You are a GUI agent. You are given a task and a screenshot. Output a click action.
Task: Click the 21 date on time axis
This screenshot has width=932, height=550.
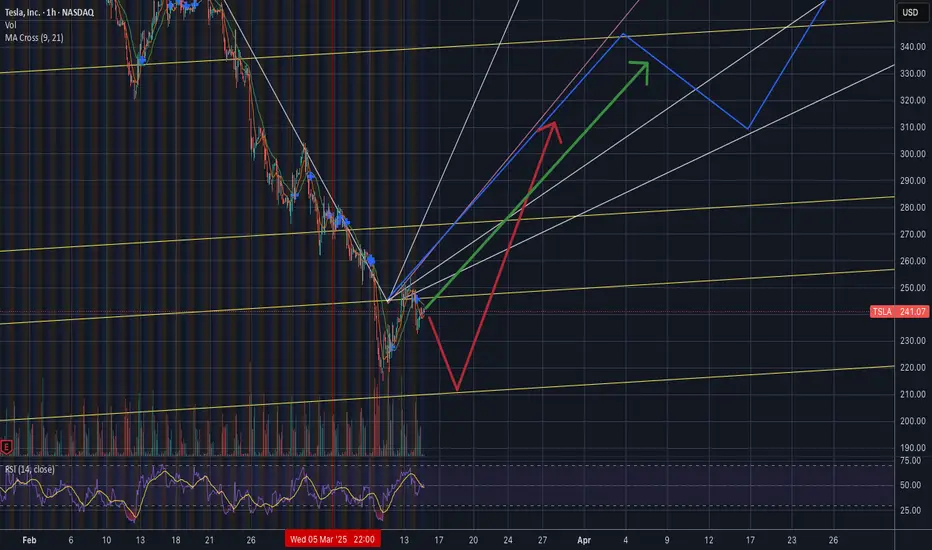click(209, 540)
